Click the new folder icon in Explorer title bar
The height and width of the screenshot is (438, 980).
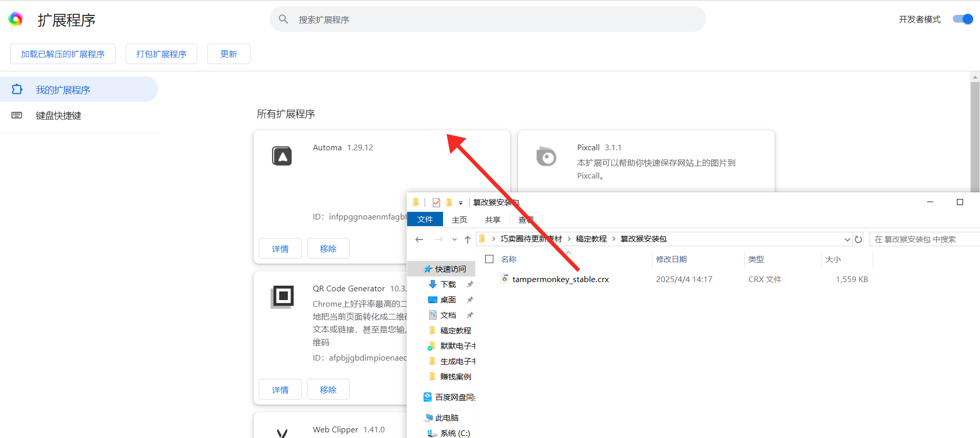pos(449,203)
